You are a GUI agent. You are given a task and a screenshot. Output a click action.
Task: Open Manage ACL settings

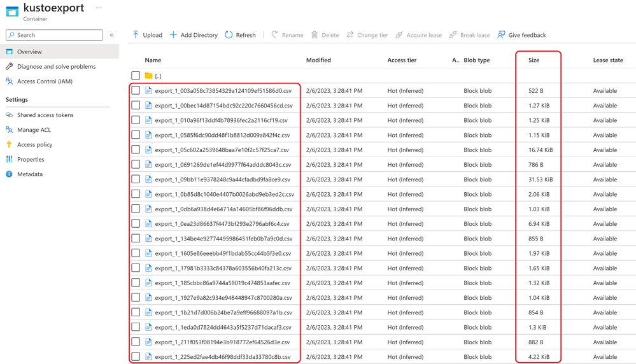point(34,130)
